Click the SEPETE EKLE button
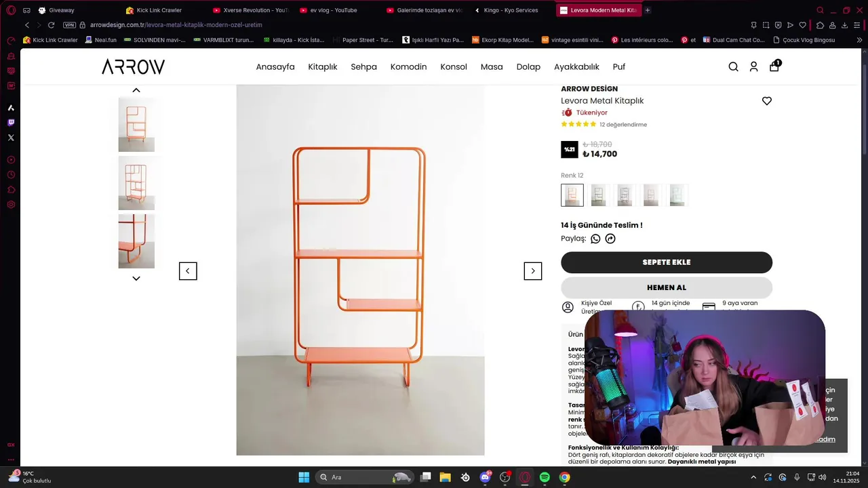This screenshot has width=868, height=488. (x=667, y=262)
